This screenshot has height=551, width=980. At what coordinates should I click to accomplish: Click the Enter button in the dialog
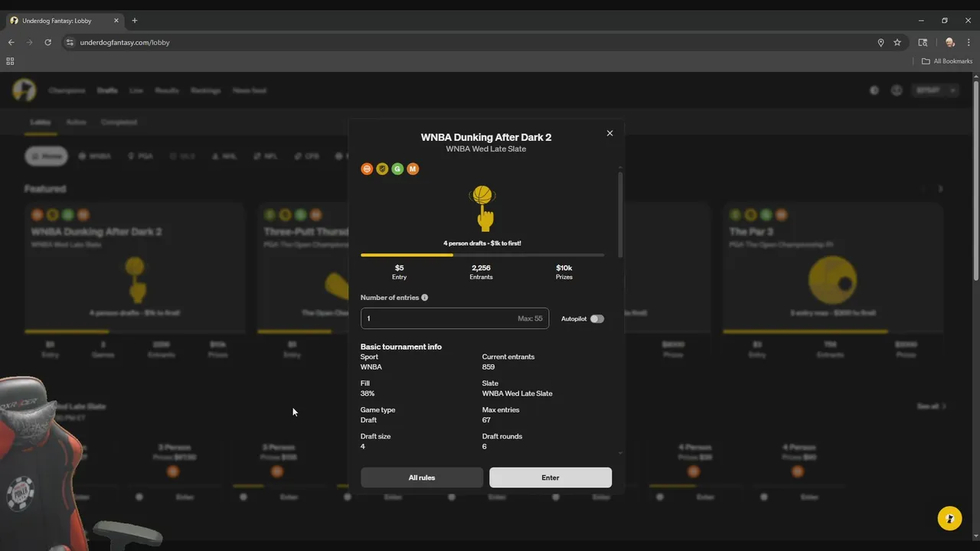coord(550,478)
